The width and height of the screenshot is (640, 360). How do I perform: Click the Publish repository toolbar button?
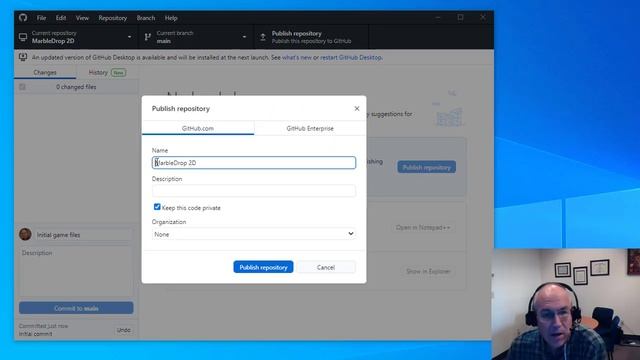pyautogui.click(x=311, y=37)
